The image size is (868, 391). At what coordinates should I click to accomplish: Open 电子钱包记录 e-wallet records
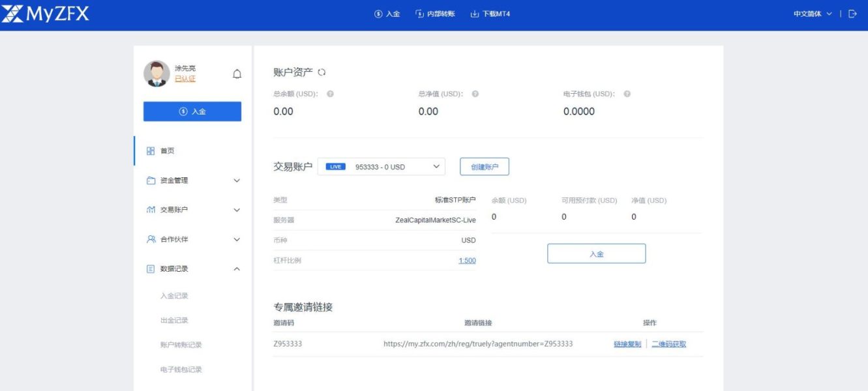point(181,369)
